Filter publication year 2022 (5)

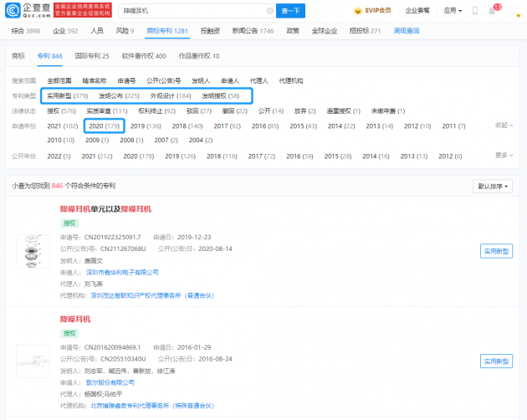click(59, 156)
